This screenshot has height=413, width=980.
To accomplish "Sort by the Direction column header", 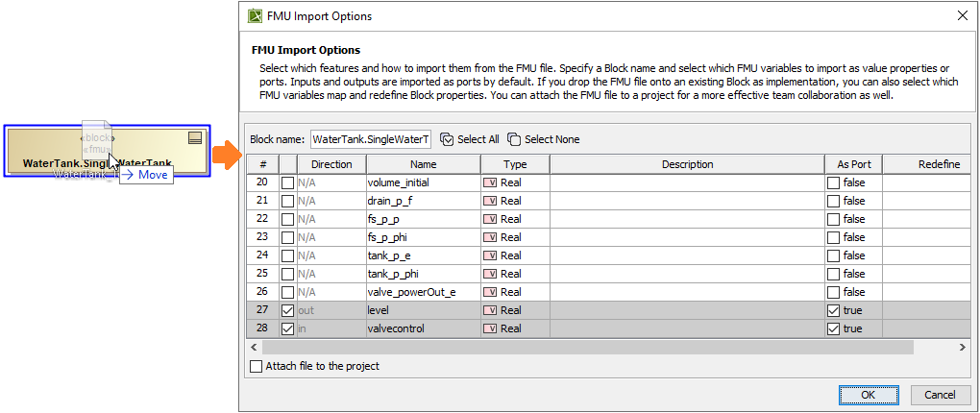I will point(331,164).
